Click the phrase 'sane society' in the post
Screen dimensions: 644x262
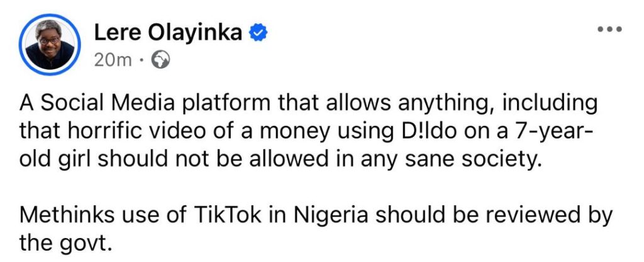(x=470, y=160)
